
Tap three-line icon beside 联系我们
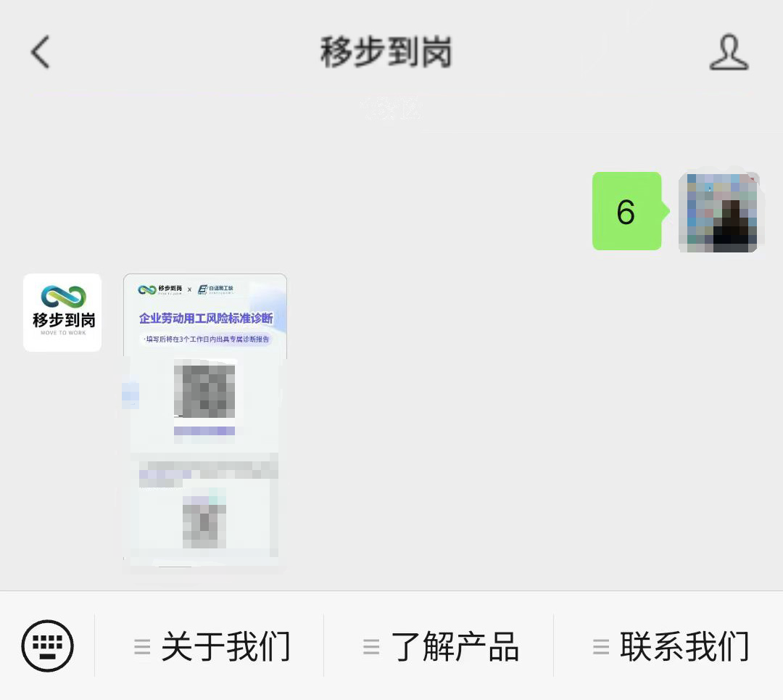[x=601, y=646]
